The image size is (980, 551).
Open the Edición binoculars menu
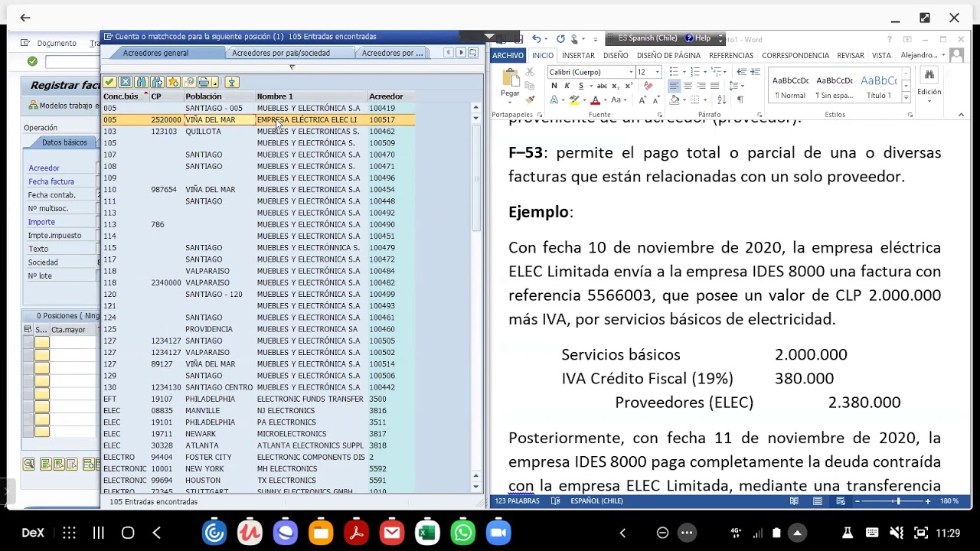(x=929, y=83)
